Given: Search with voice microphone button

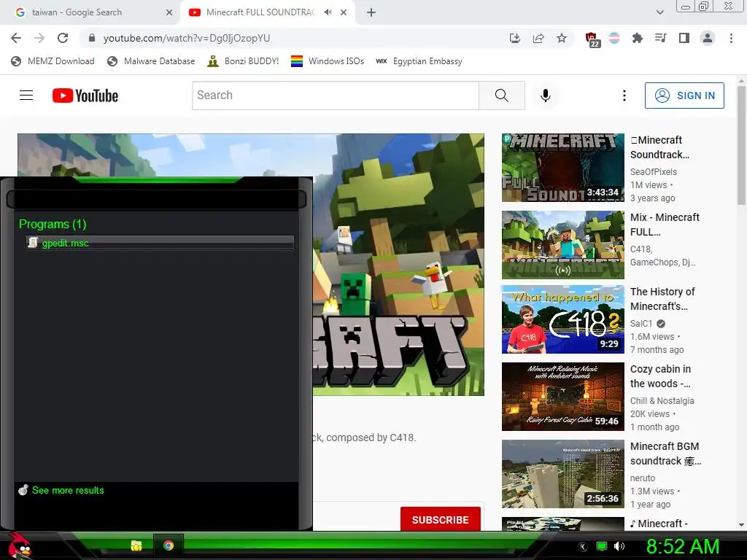Looking at the screenshot, I should pos(546,96).
